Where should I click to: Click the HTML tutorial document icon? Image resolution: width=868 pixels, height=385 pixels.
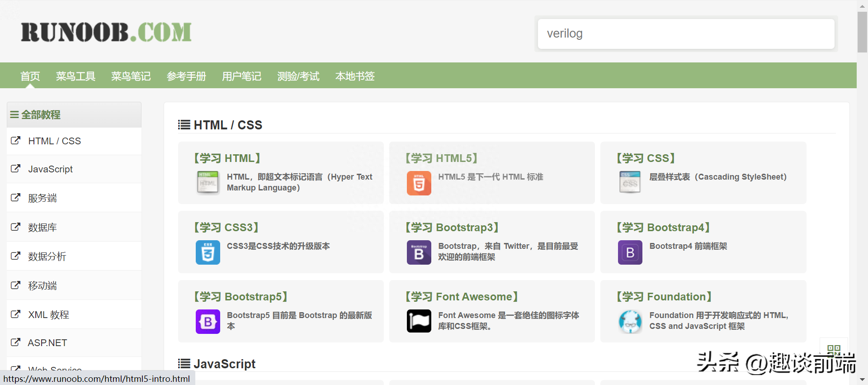pos(208,183)
